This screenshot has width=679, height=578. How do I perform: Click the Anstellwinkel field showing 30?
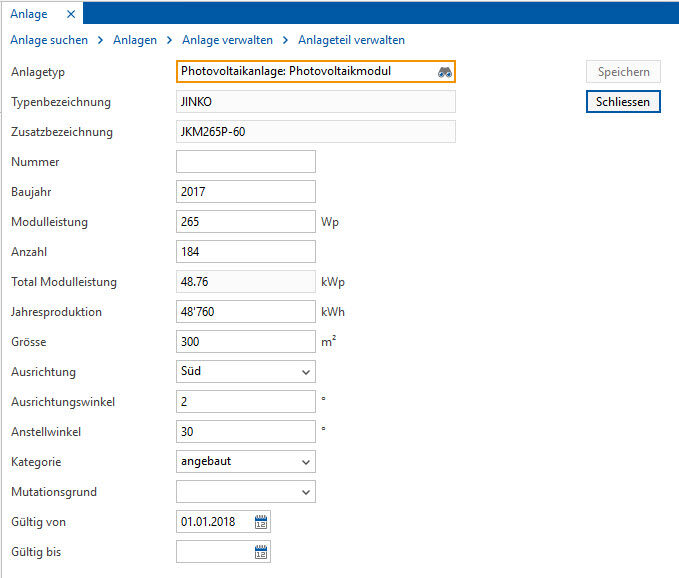tap(246, 432)
